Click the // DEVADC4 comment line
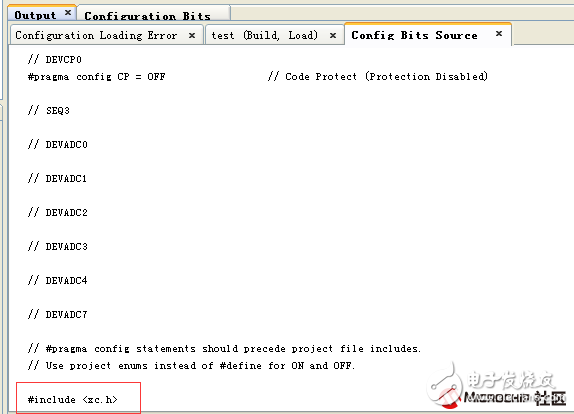The height and width of the screenshot is (414, 574). [x=57, y=280]
